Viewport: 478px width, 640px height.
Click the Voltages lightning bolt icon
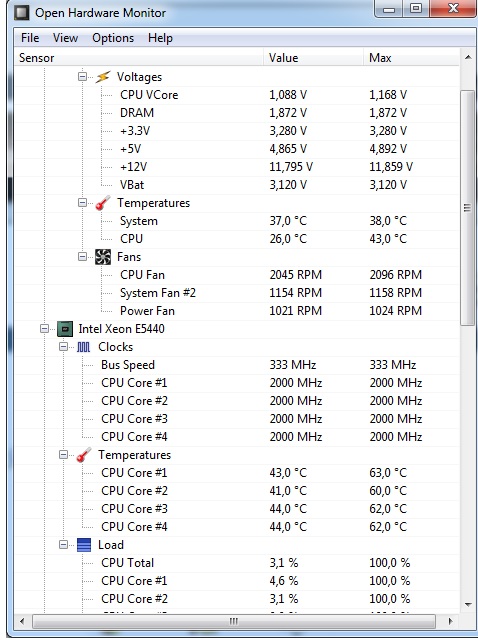tap(103, 77)
